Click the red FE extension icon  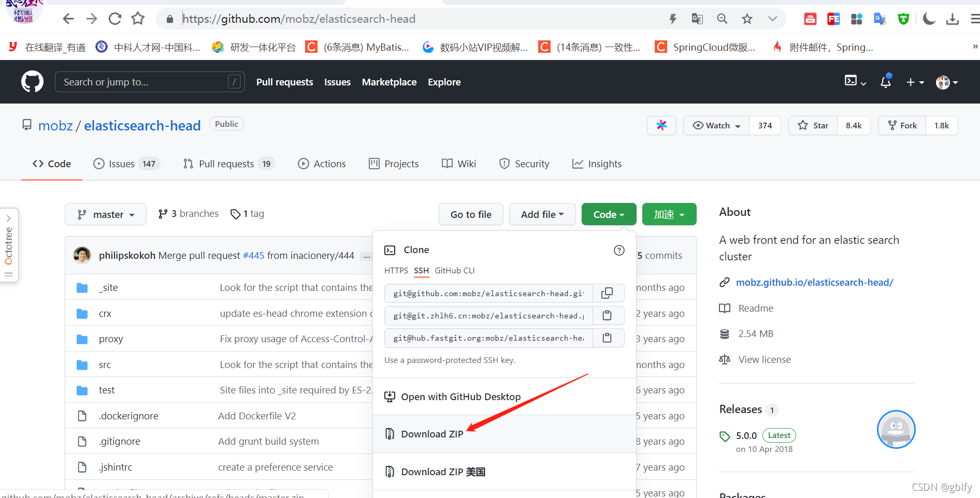[833, 19]
